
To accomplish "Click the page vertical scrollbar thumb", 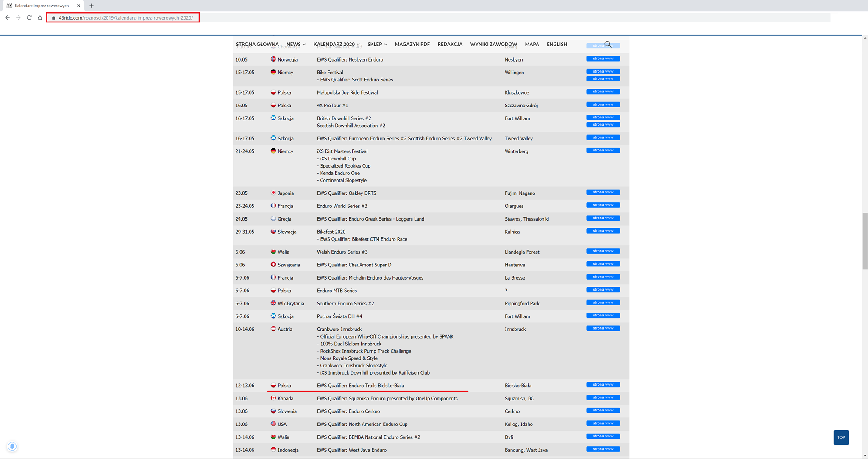I will pyautogui.click(x=865, y=241).
